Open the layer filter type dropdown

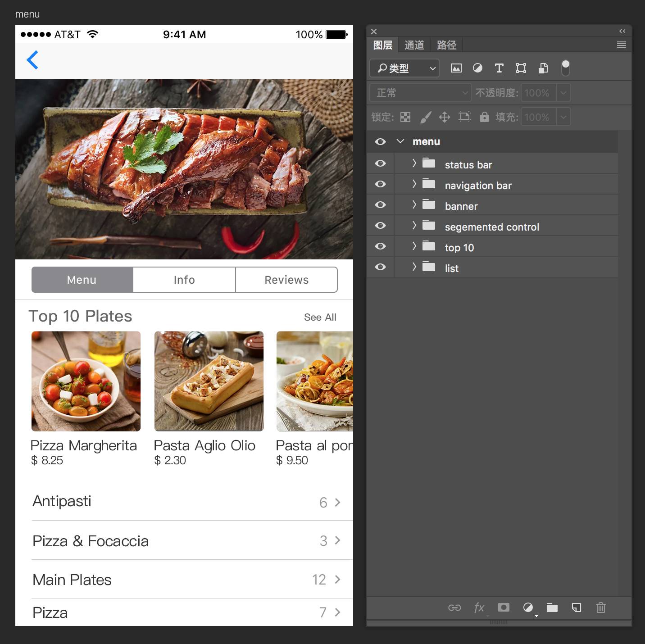click(x=404, y=68)
